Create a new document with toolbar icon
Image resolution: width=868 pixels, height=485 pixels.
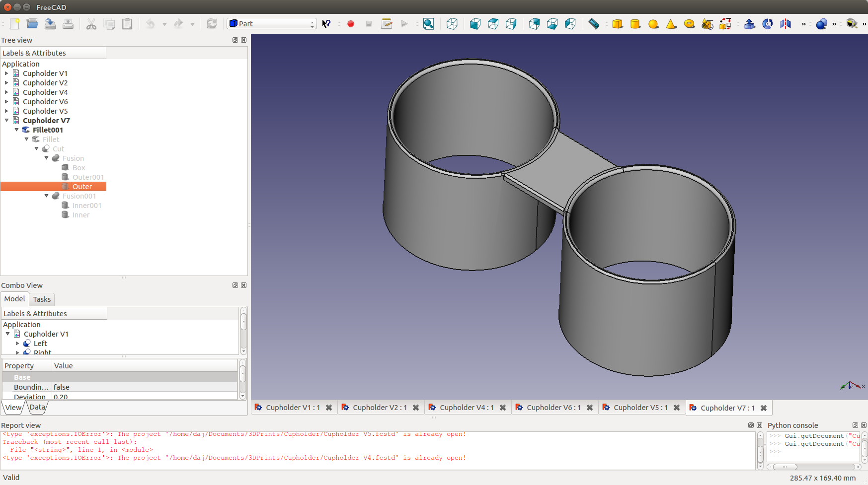coord(14,24)
